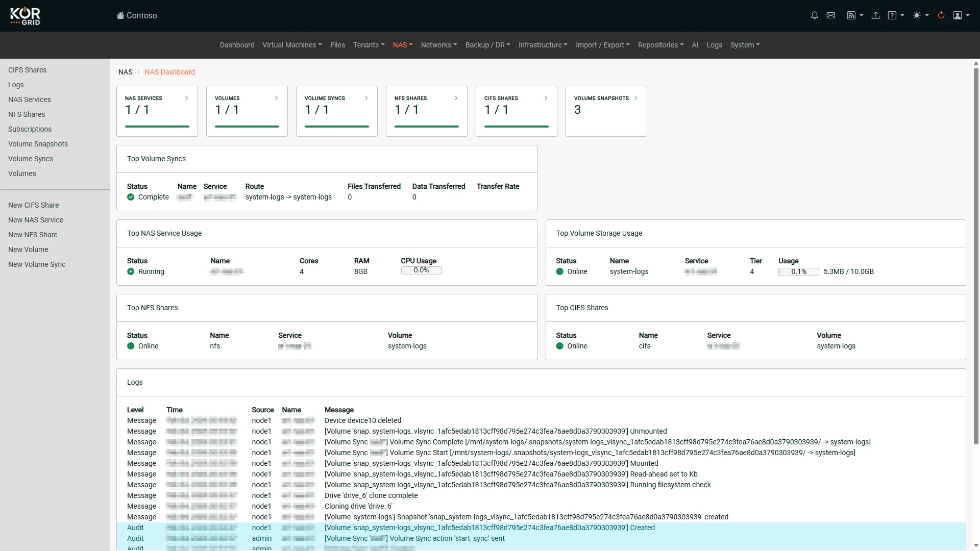This screenshot has height=551, width=980.
Task: Open the help question-mark icon
Action: tap(896, 15)
